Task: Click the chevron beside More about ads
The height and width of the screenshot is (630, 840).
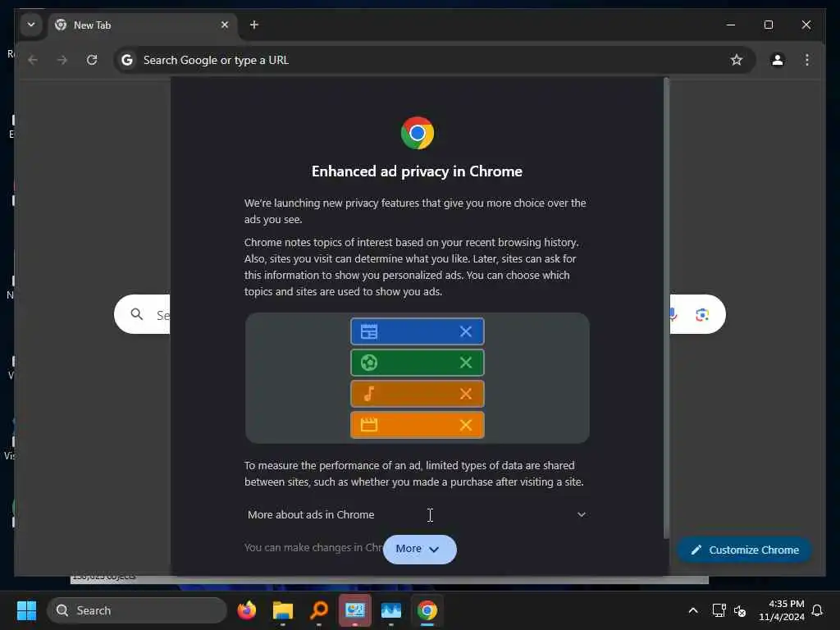Action: click(x=582, y=515)
